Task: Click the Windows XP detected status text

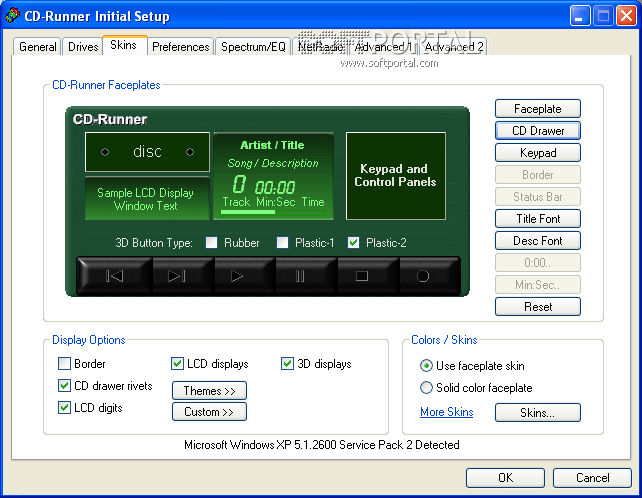Action: coord(321,445)
